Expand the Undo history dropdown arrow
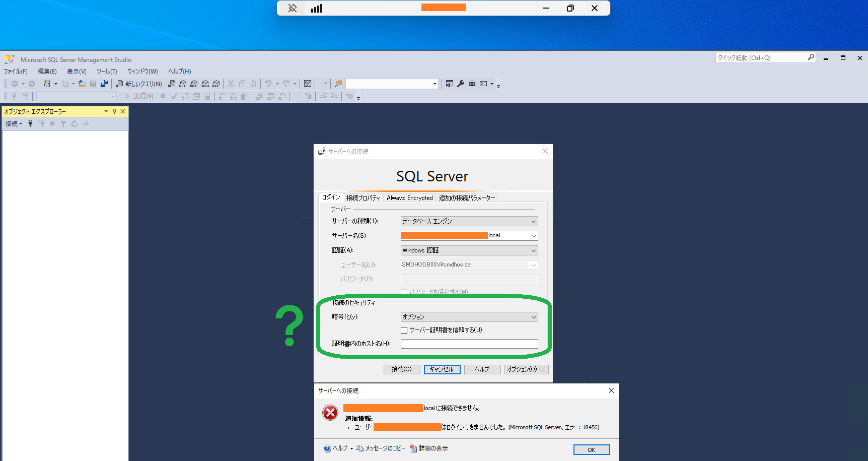 point(277,84)
